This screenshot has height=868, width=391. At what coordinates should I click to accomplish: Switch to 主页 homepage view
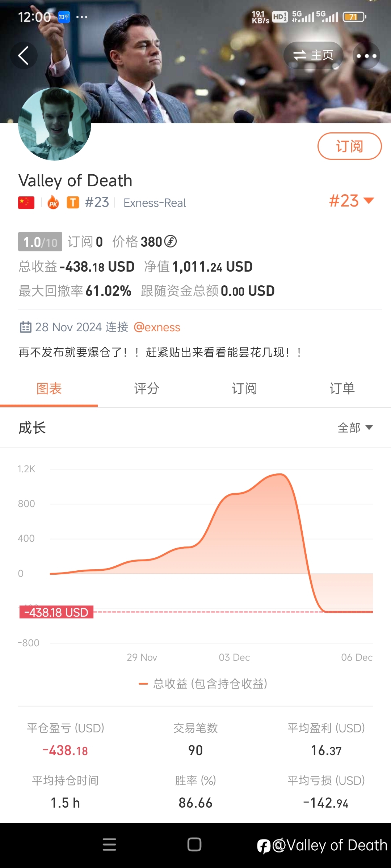point(313,55)
